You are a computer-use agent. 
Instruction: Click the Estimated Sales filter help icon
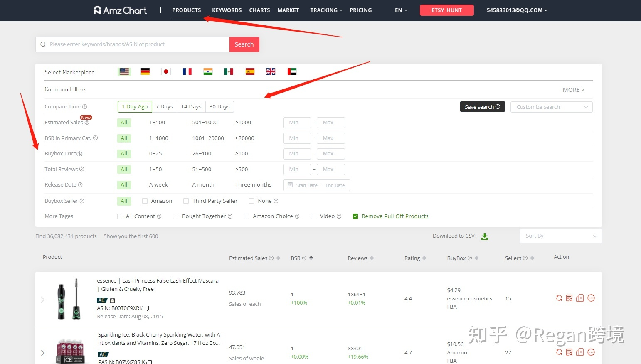pyautogui.click(x=87, y=123)
